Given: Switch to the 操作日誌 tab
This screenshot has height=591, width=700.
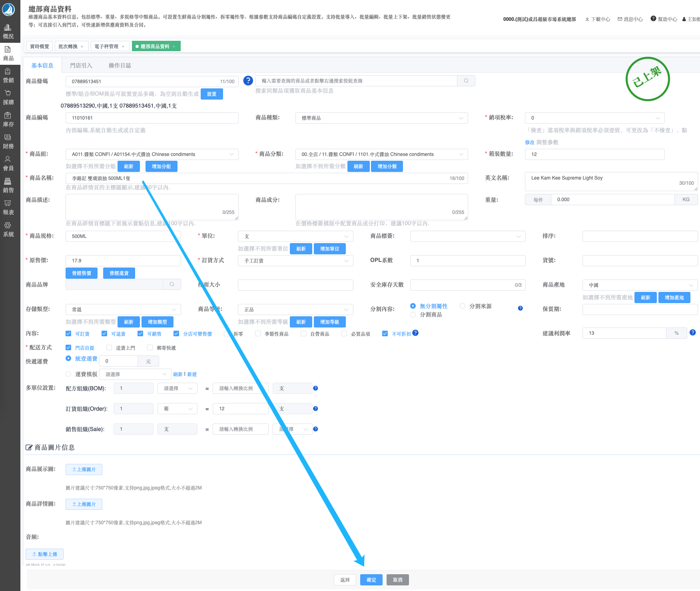Looking at the screenshot, I should tap(120, 66).
